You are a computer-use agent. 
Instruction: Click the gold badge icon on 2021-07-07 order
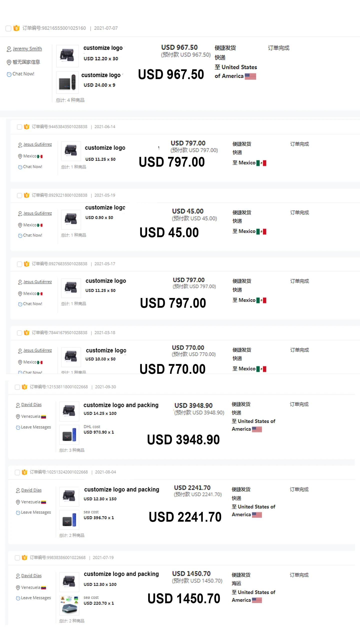pyautogui.click(x=16, y=28)
